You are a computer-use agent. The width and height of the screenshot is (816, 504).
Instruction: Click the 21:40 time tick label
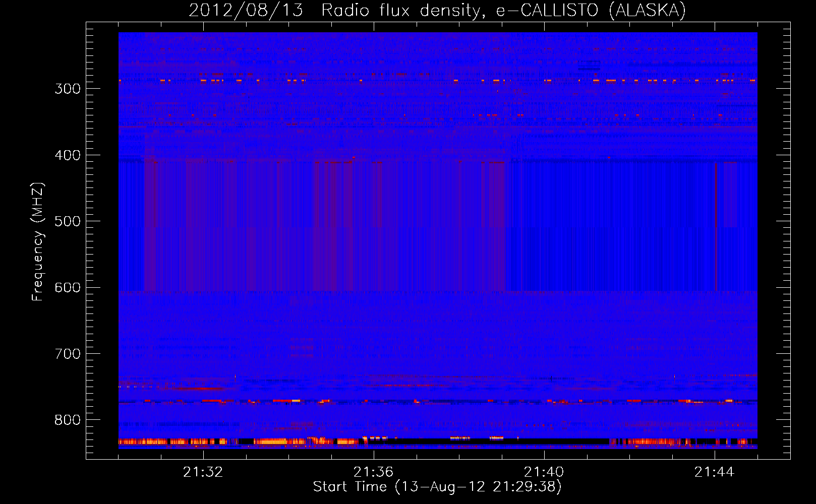click(544, 472)
